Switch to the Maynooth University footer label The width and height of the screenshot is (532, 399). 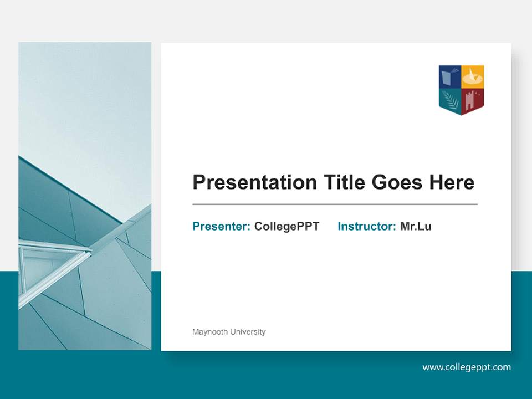229,331
